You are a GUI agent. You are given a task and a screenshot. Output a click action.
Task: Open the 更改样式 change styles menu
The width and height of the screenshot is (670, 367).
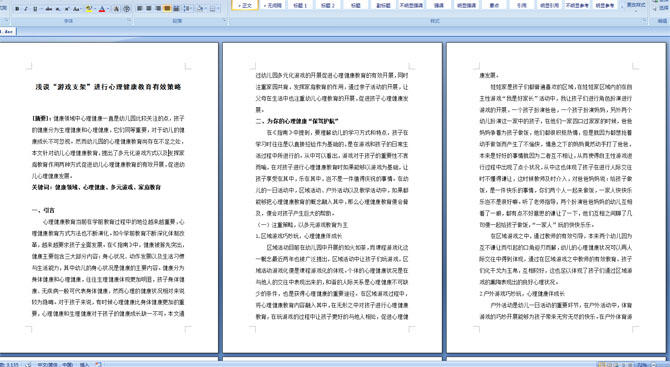point(636,5)
